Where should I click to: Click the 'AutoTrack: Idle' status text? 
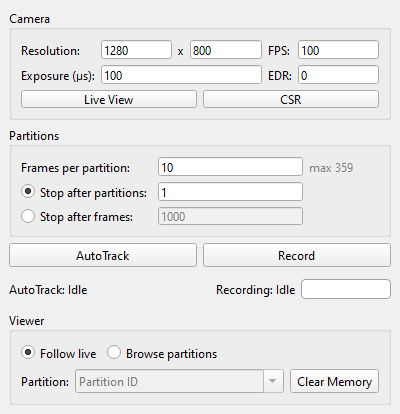tap(48, 290)
